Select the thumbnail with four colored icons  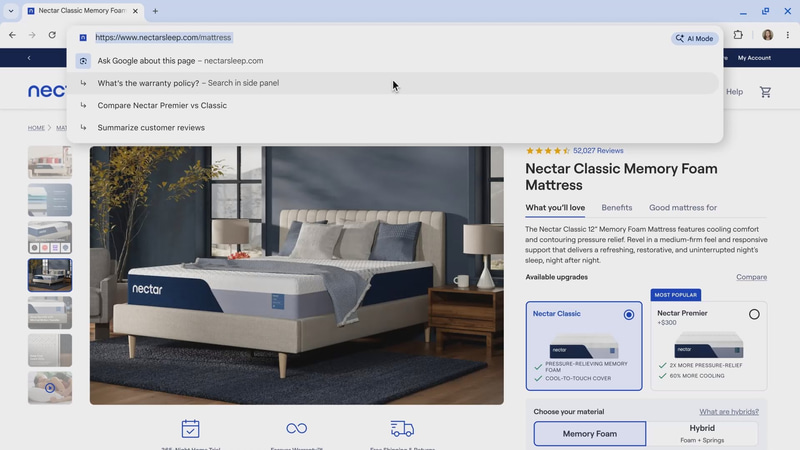click(50, 237)
